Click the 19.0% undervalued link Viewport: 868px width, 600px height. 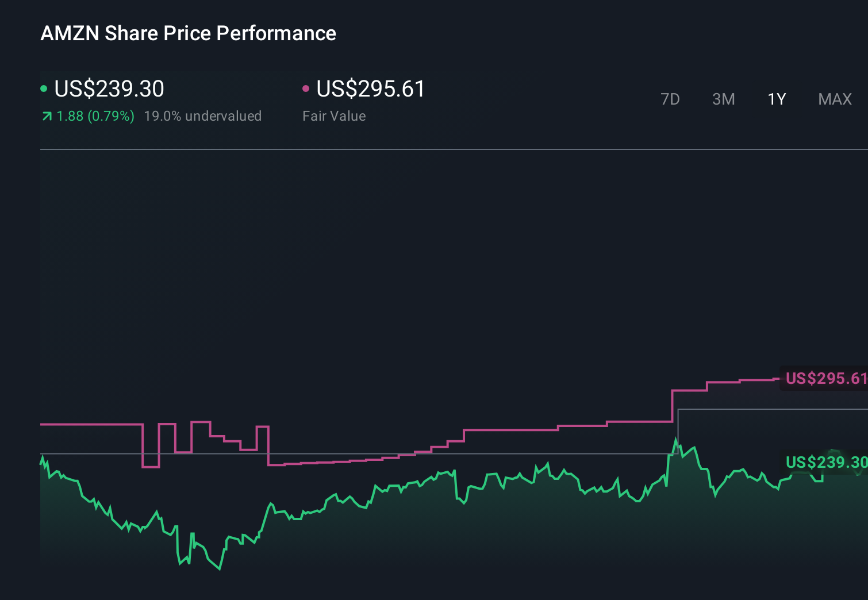(204, 116)
